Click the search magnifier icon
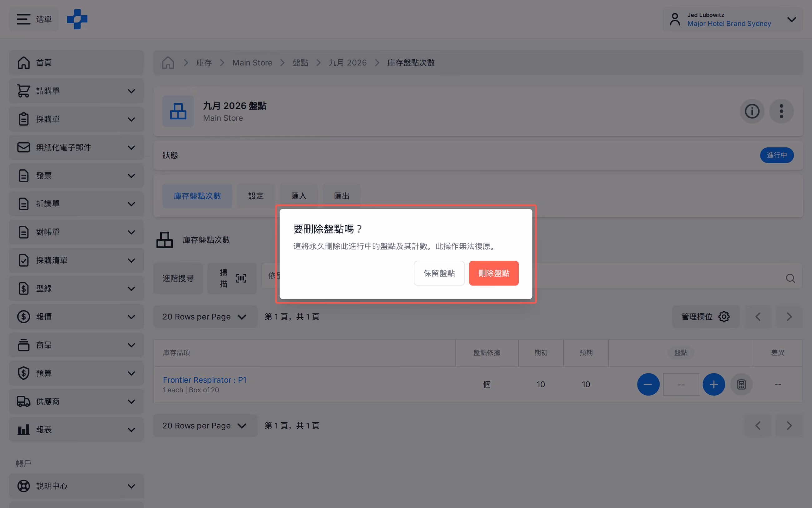The image size is (812, 508). pos(790,278)
